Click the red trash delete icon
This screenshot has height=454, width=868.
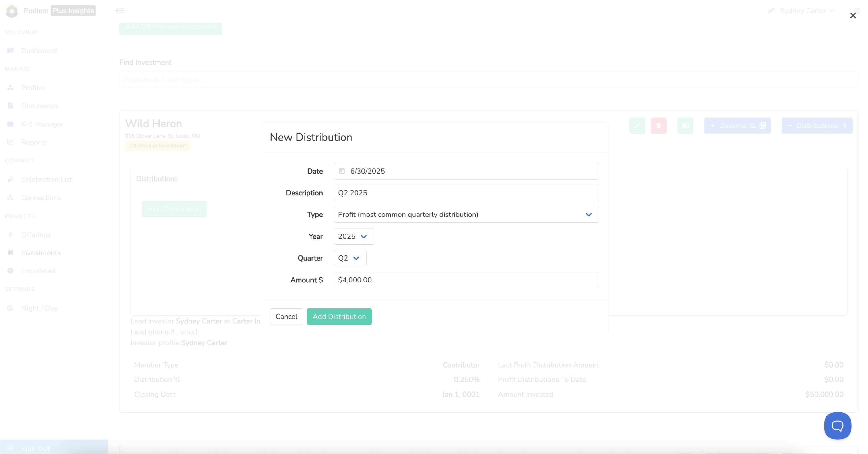(x=659, y=125)
